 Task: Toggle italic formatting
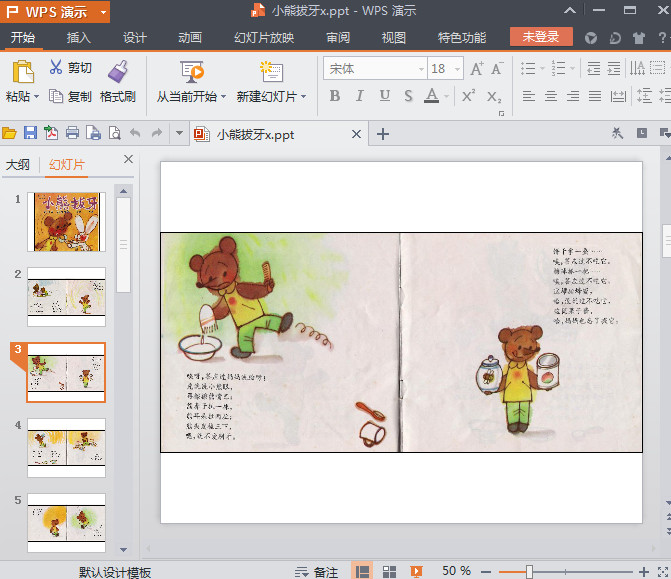point(359,96)
